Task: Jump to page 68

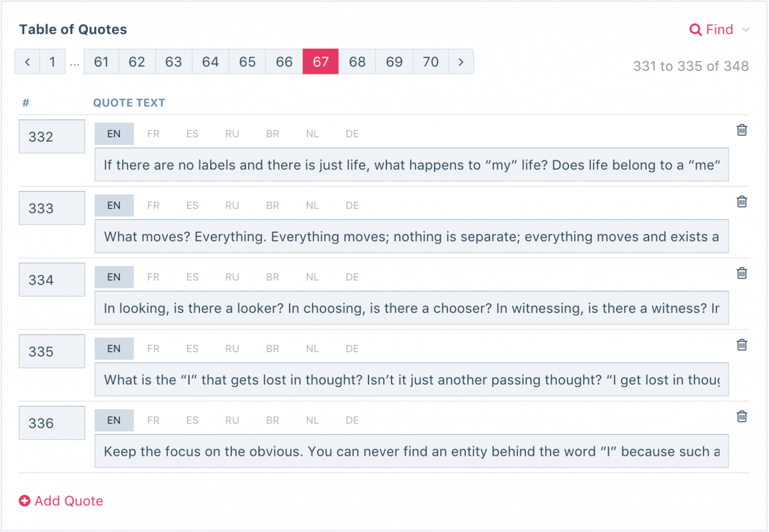Action: coord(357,62)
